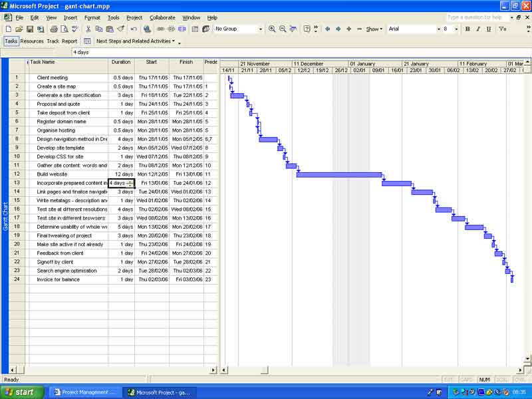Click the Indent task arrow icon
The width and height of the screenshot is (532, 399).
pos(337,29)
